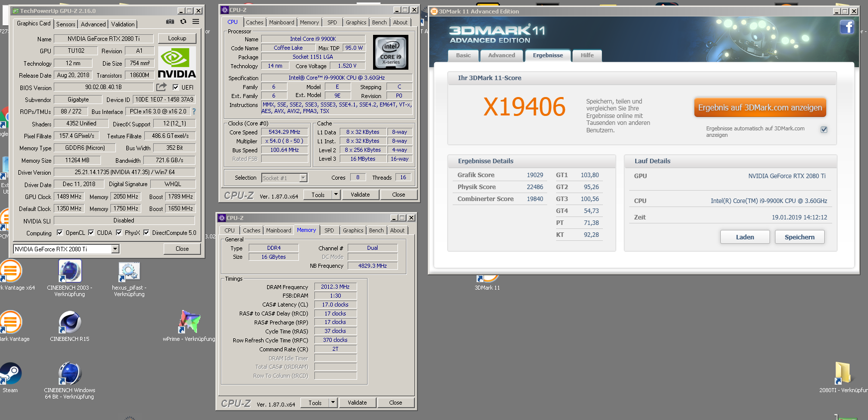Open the 2080TI folder shortcut

[x=843, y=377]
